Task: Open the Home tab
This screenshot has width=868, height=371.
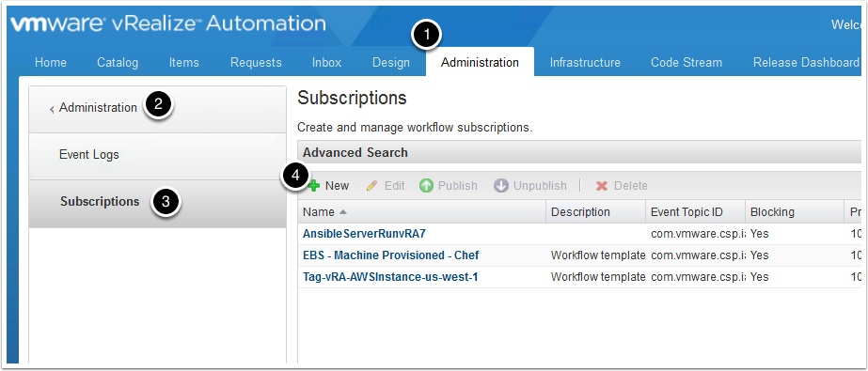Action: click(51, 63)
